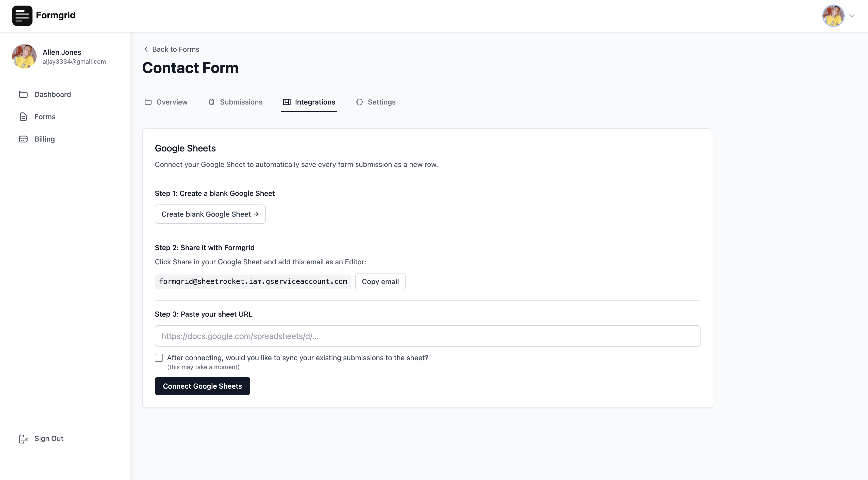
Task: Click Allen Jones sidebar profile picture
Action: pyautogui.click(x=24, y=56)
